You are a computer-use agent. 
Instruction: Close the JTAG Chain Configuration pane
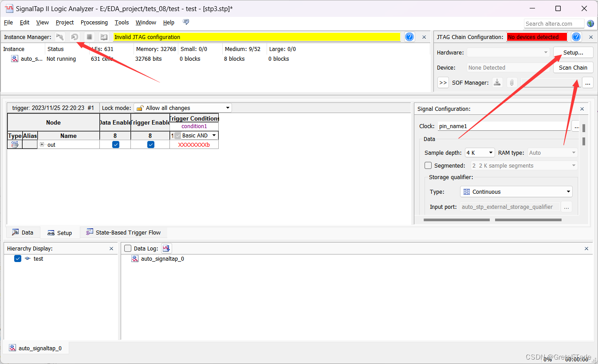[x=590, y=37]
